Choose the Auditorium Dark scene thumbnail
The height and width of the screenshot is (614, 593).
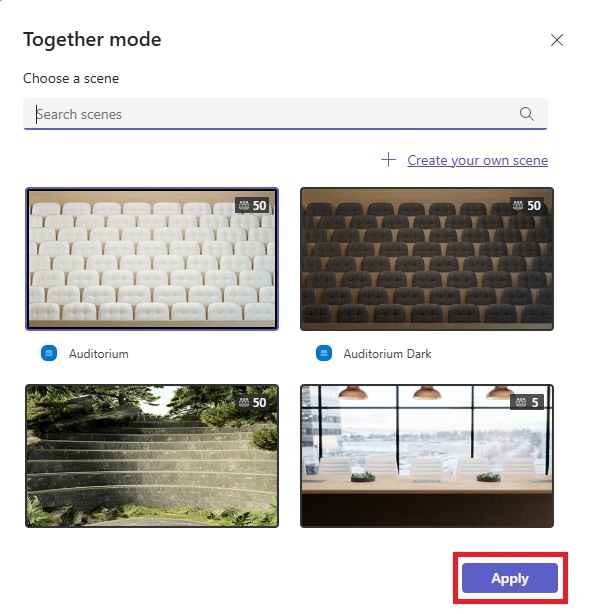point(427,259)
